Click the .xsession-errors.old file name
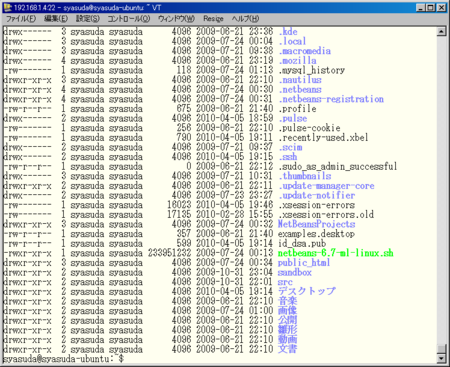 pos(326,215)
